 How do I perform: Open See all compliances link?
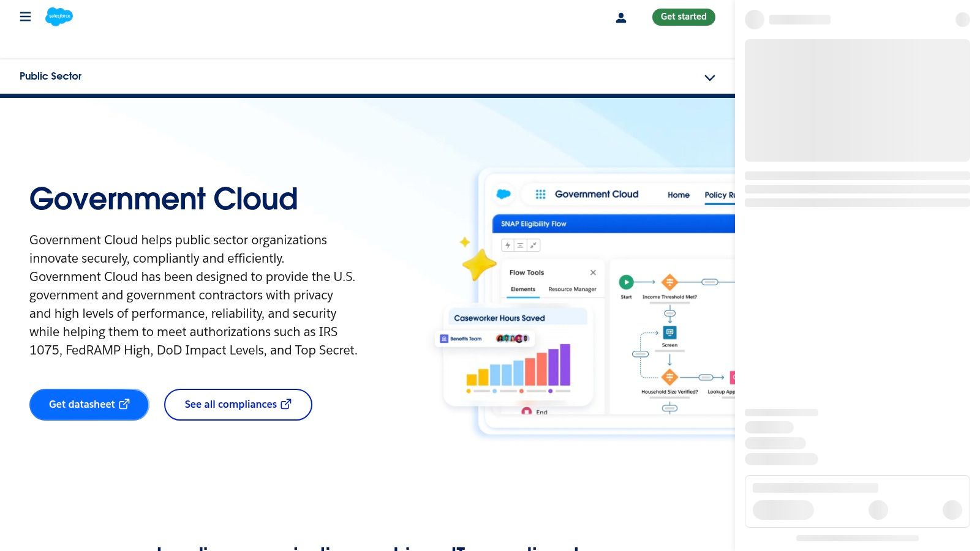pyautogui.click(x=238, y=405)
